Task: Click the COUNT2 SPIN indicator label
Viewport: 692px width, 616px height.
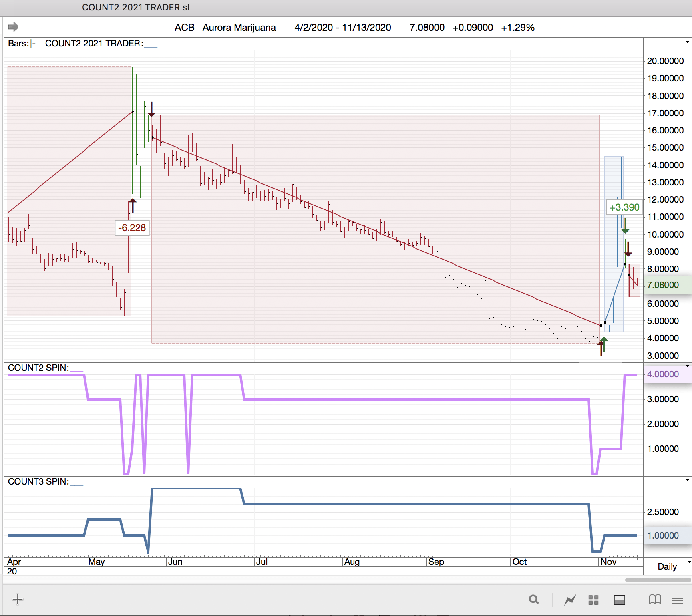Action: pyautogui.click(x=38, y=368)
